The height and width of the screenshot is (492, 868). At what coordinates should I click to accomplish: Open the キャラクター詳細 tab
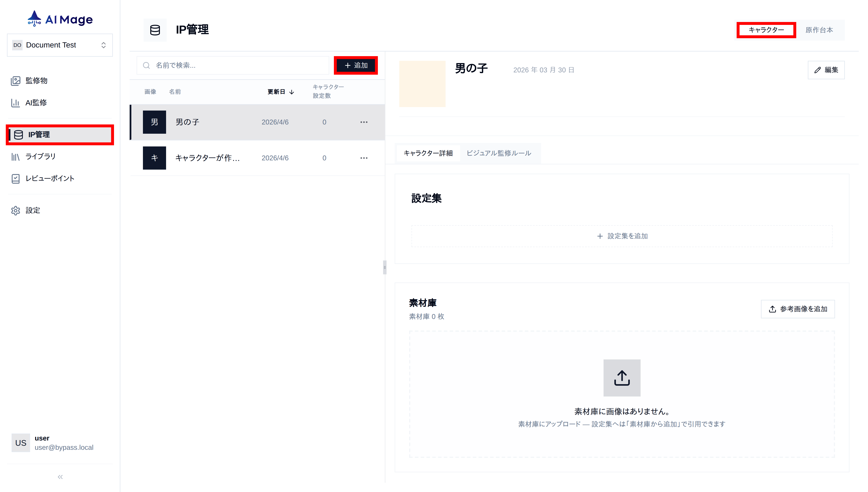(428, 153)
